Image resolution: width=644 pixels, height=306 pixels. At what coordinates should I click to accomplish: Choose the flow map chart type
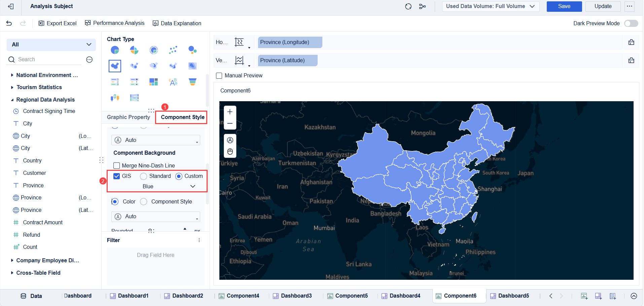click(154, 66)
